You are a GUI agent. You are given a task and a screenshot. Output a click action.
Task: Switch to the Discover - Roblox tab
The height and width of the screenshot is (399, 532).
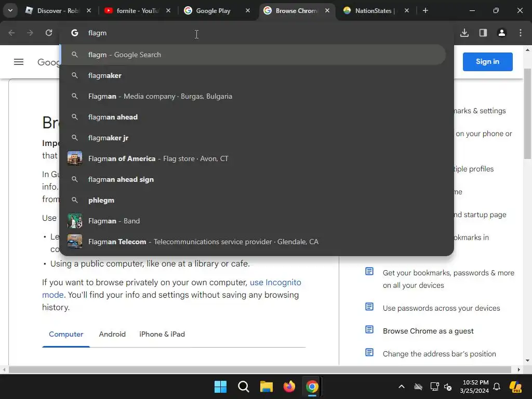pos(58,10)
